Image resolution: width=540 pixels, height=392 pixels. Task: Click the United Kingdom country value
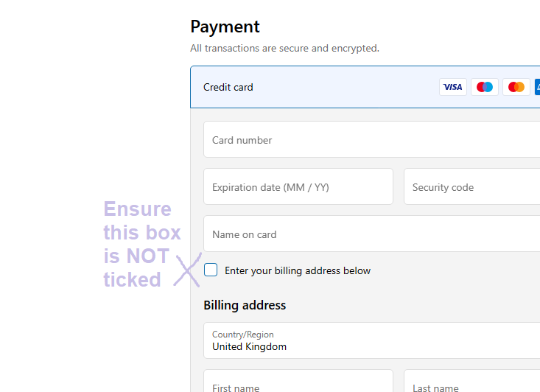[x=250, y=346]
